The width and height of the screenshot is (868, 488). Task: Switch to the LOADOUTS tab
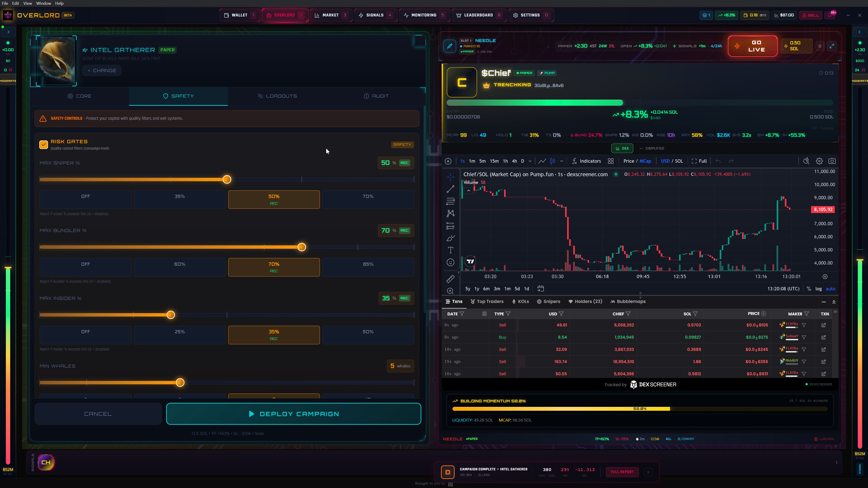277,96
